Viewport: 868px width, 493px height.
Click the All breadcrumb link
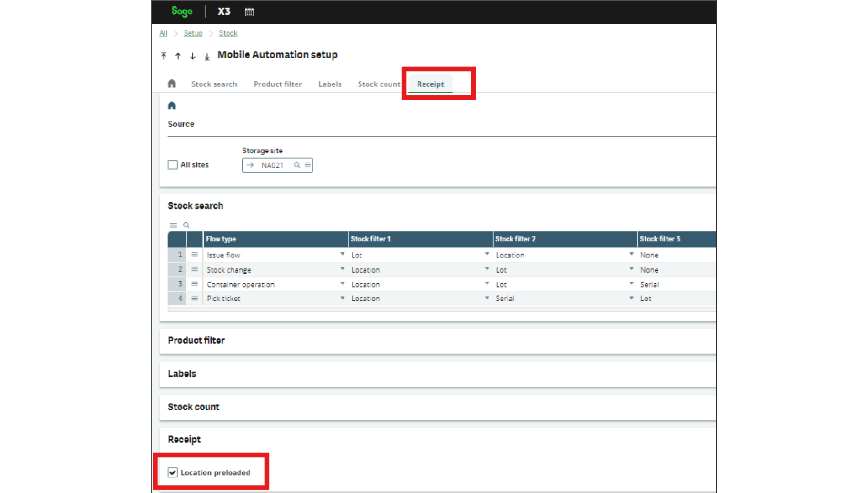click(163, 33)
